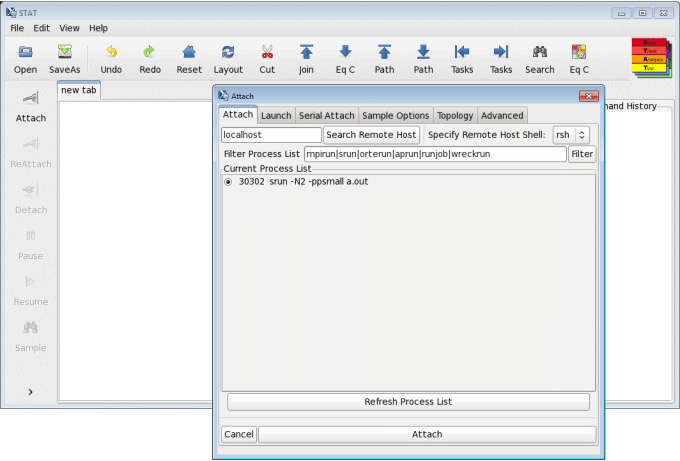Switch to the Advanced tab
The height and width of the screenshot is (461, 680).
click(x=502, y=116)
